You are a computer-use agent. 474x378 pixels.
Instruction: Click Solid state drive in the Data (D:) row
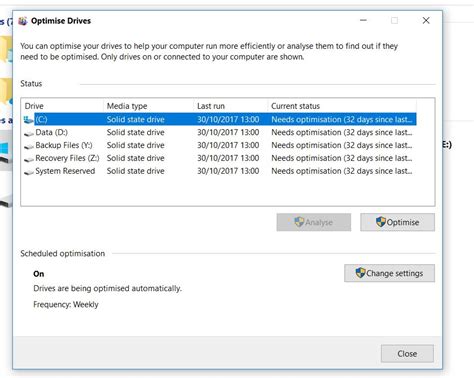136,132
